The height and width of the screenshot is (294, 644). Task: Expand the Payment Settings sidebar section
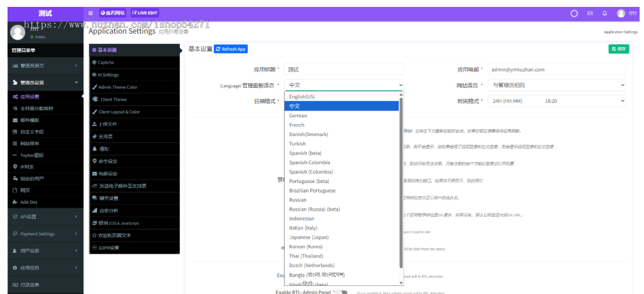pos(45,234)
